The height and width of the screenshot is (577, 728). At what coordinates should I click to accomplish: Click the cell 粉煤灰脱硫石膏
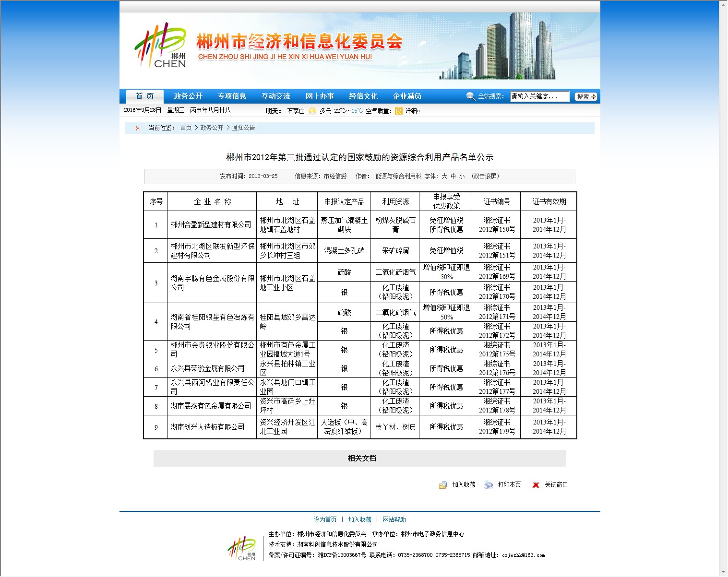click(395, 225)
